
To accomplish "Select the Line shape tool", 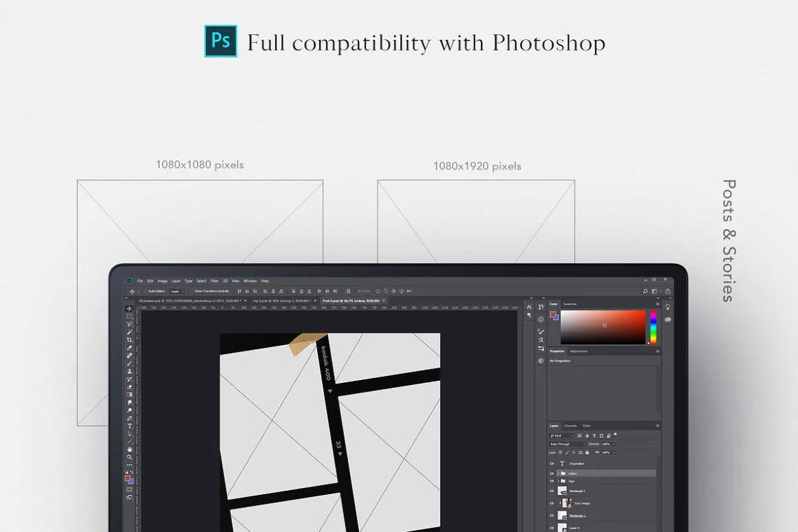I will 129,441.
